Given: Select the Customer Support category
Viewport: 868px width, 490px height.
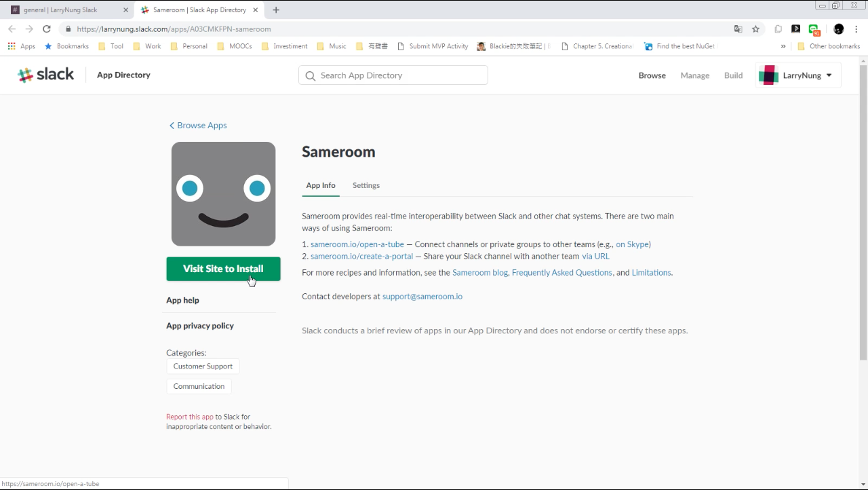Looking at the screenshot, I should [x=203, y=366].
